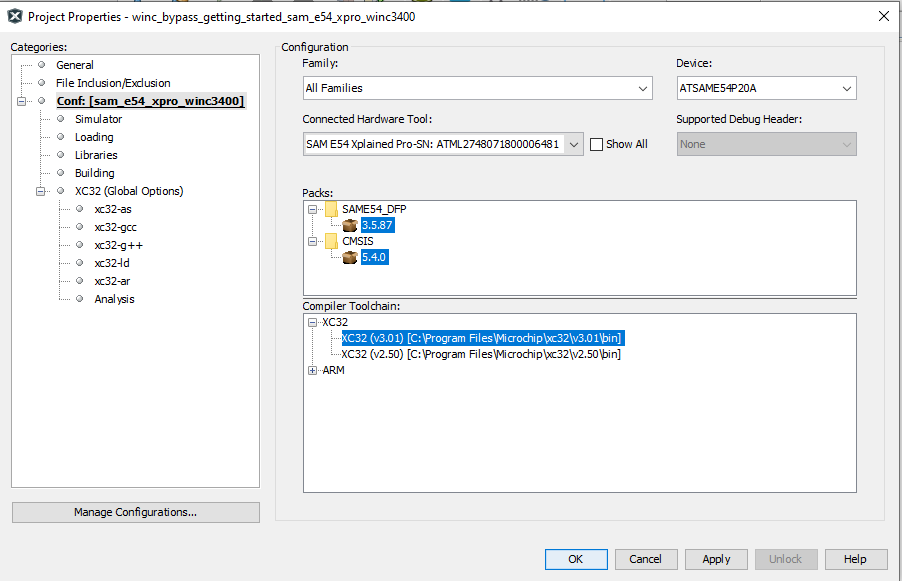Screen dimensions: 902x581
Task: Open the Connected Hardware Tool dropdown
Action: (x=443, y=144)
